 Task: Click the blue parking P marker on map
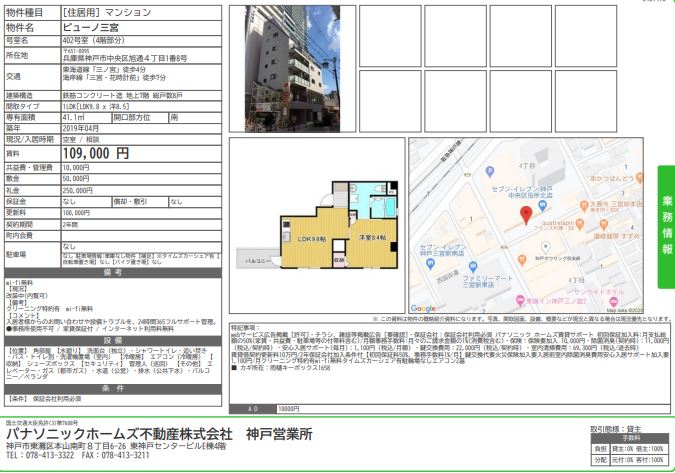click(489, 172)
